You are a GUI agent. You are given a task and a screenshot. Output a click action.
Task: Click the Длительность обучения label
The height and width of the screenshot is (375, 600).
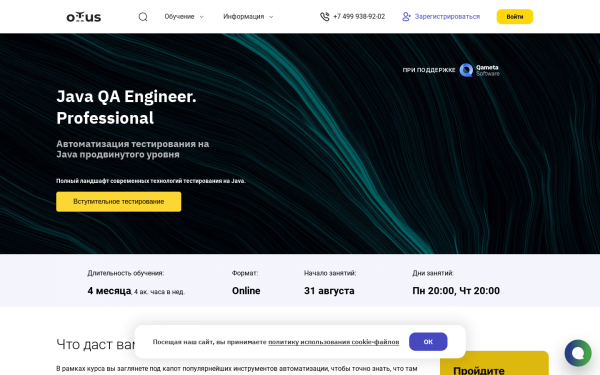point(126,273)
